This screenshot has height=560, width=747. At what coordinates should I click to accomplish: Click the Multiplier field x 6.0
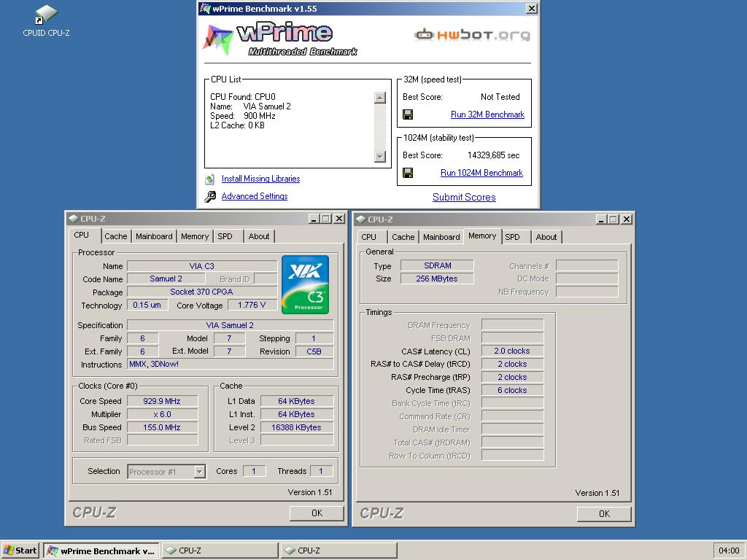pyautogui.click(x=162, y=414)
